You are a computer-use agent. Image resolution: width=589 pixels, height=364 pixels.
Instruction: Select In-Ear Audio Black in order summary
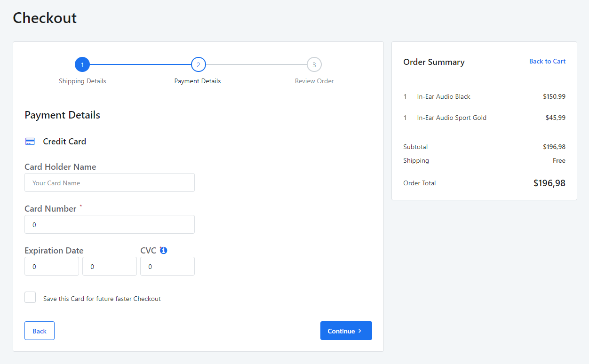coord(443,96)
